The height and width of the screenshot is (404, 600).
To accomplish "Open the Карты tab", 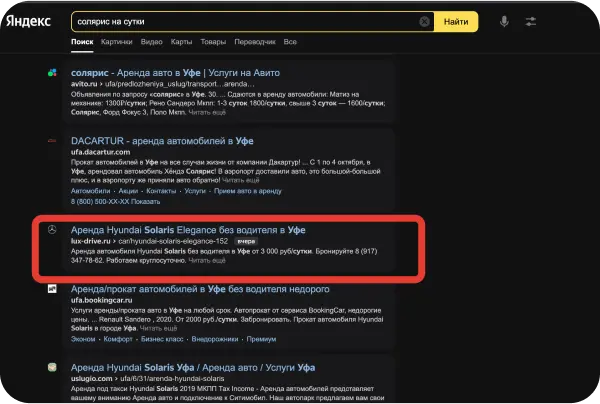I will (x=181, y=42).
